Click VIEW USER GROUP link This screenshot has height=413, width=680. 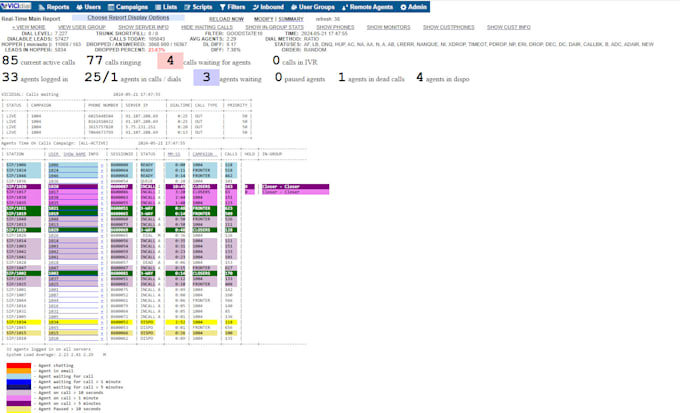click(x=82, y=27)
